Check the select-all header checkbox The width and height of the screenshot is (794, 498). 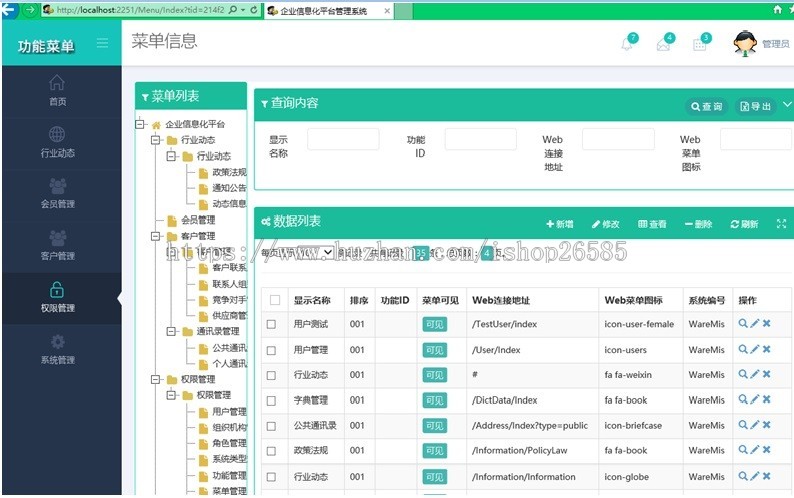275,300
